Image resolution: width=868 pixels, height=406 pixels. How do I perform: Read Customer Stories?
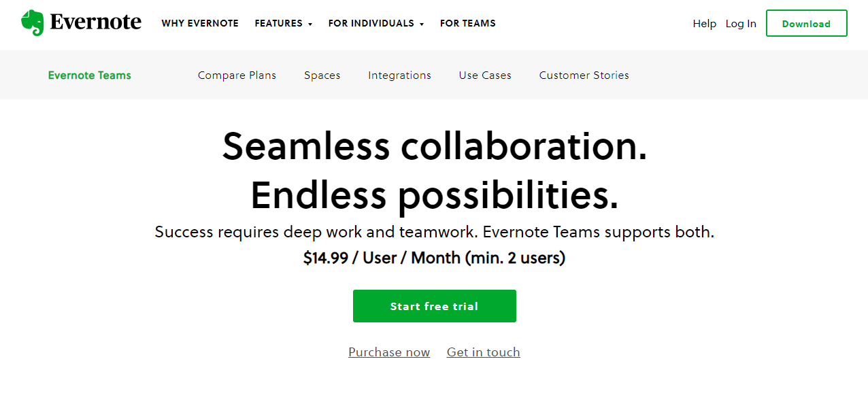[584, 75]
